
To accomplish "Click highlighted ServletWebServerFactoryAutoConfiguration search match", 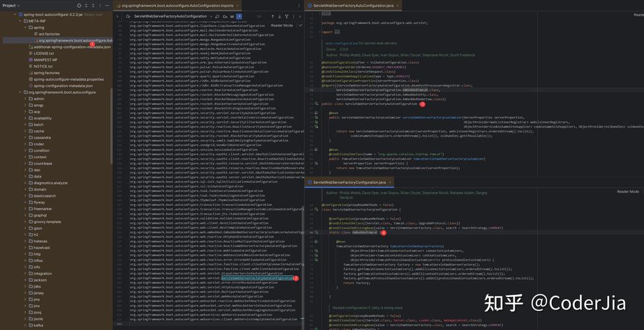I will pos(258,278).
